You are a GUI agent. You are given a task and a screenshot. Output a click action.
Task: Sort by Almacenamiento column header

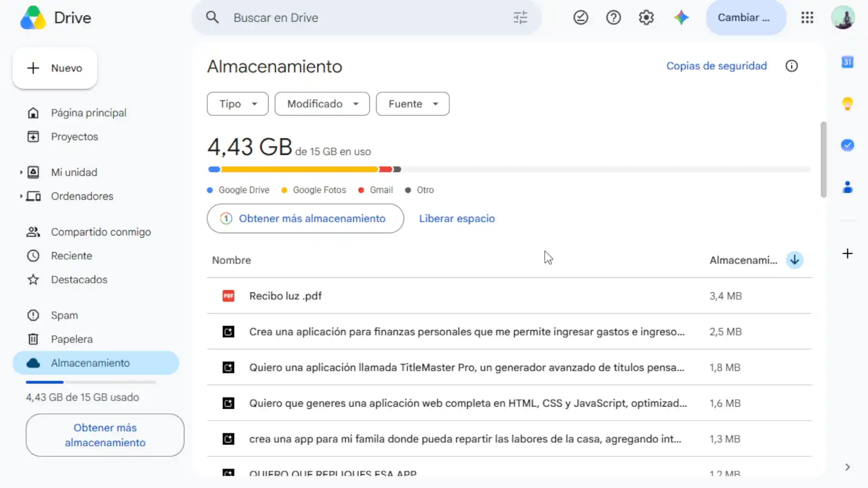[x=743, y=260]
